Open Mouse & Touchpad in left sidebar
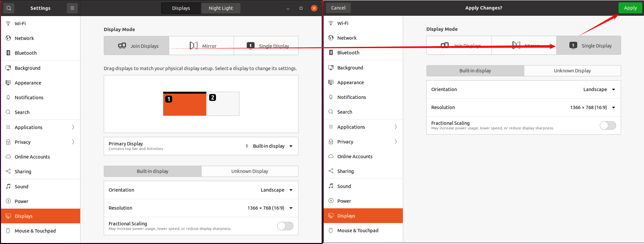 [41, 231]
